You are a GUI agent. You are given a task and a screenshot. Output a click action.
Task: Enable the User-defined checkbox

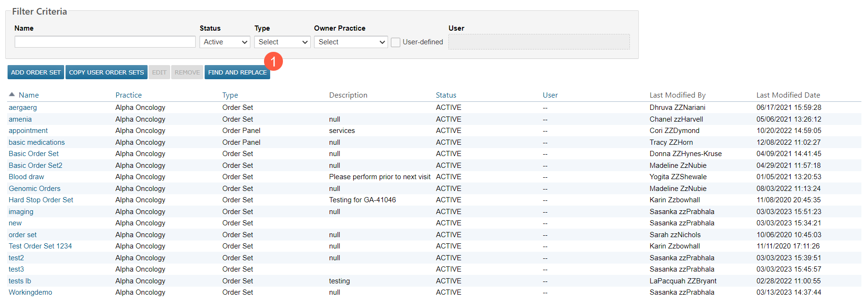click(x=396, y=42)
